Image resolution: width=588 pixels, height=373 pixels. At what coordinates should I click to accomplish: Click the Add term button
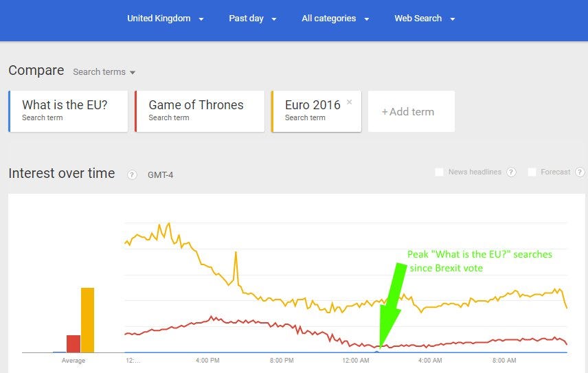tap(411, 111)
